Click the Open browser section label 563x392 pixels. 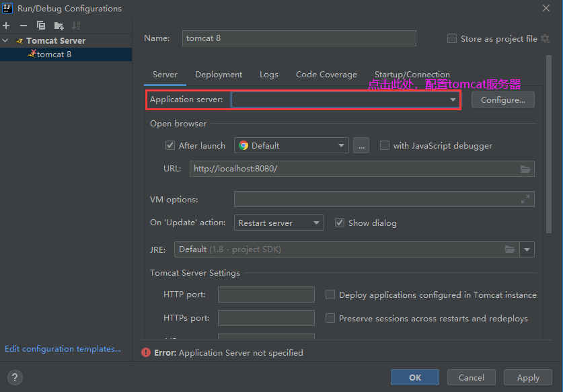tap(178, 124)
